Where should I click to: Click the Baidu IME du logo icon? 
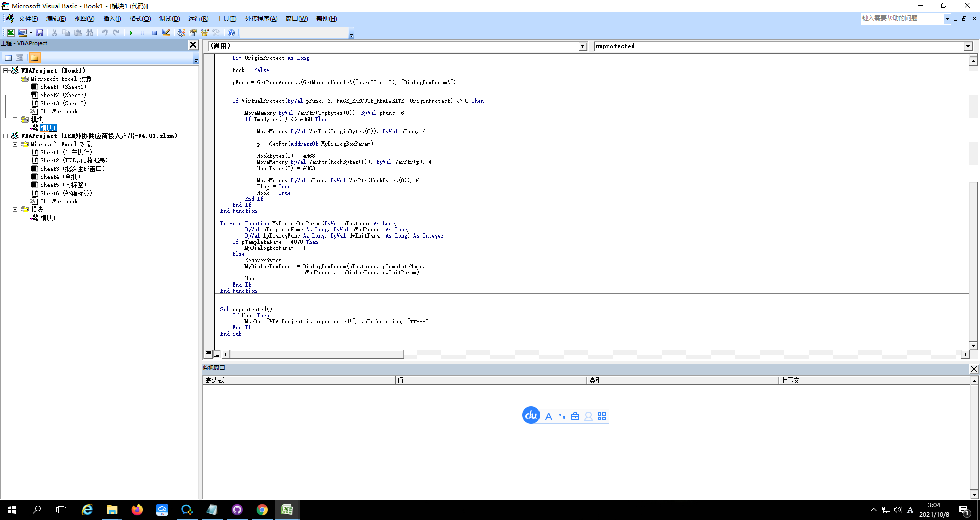(531, 415)
